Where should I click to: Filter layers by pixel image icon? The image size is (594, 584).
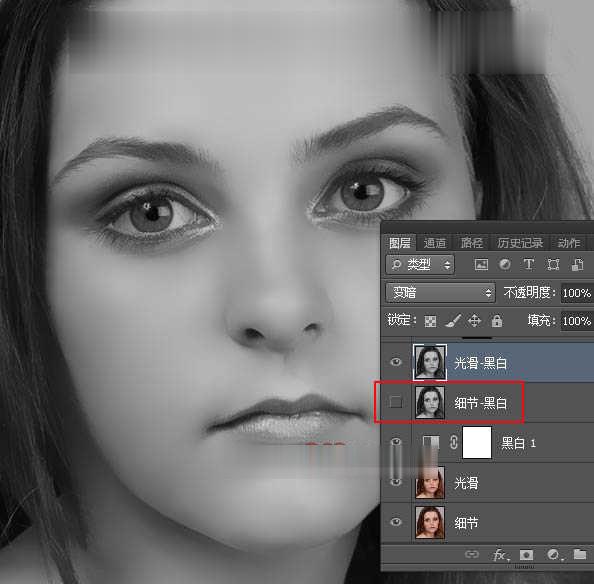point(481,265)
